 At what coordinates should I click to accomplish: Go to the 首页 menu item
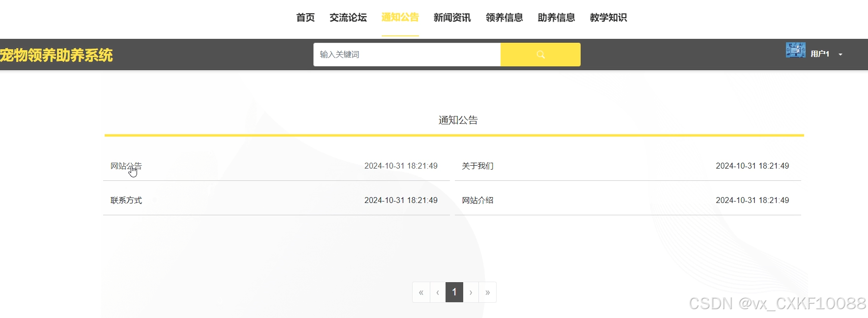pos(306,18)
